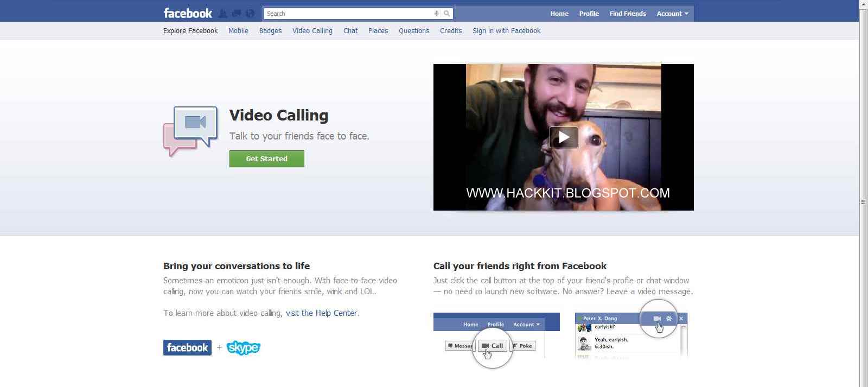Select Sign in with Facebook tab
This screenshot has width=868, height=387.
tap(507, 31)
